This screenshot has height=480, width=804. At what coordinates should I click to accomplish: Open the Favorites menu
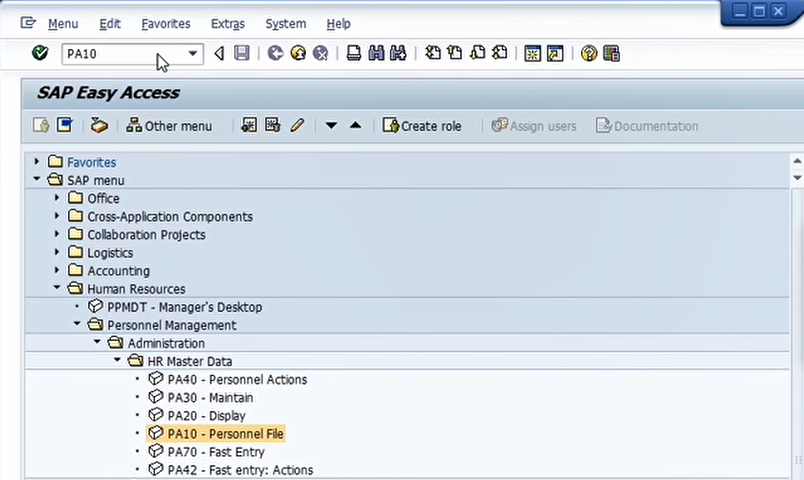[x=166, y=24]
